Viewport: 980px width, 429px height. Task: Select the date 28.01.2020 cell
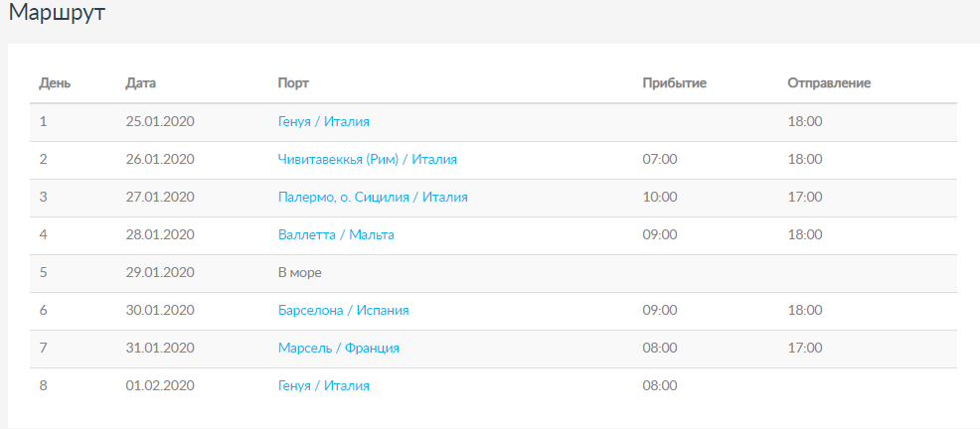[159, 234]
